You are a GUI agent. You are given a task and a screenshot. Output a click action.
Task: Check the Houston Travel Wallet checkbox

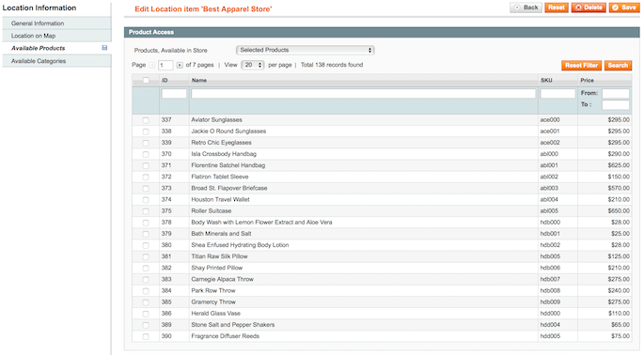[146, 200]
